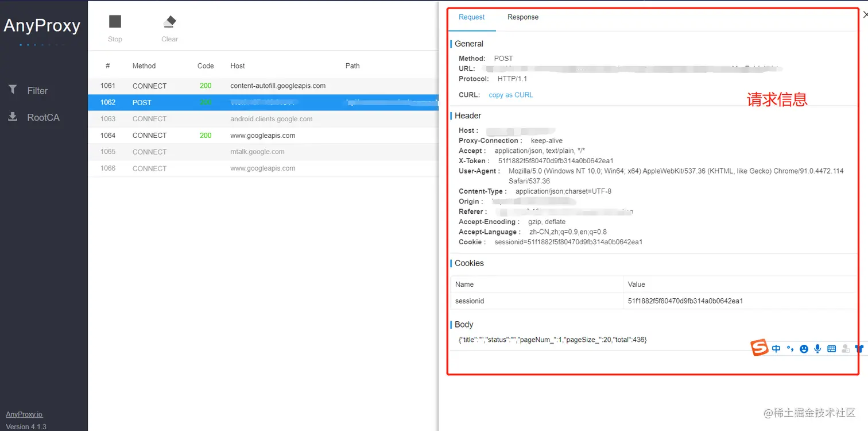Viewport: 868px width, 431px height.
Task: Open Sogou skin shirt icon
Action: point(859,348)
